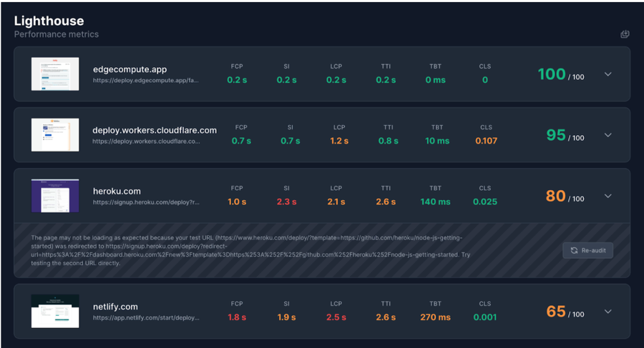Open the Cloudflare workers page thumbnail
The height and width of the screenshot is (348, 644).
pyautogui.click(x=55, y=134)
